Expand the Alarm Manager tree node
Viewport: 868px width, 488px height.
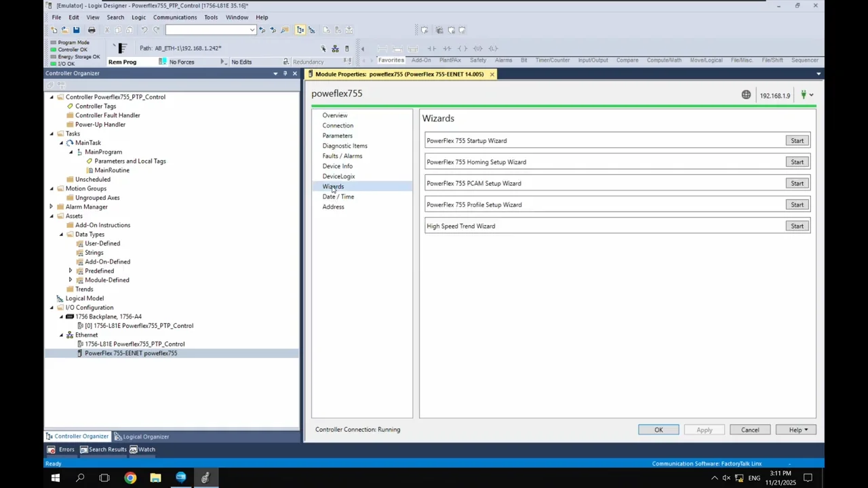click(x=52, y=207)
